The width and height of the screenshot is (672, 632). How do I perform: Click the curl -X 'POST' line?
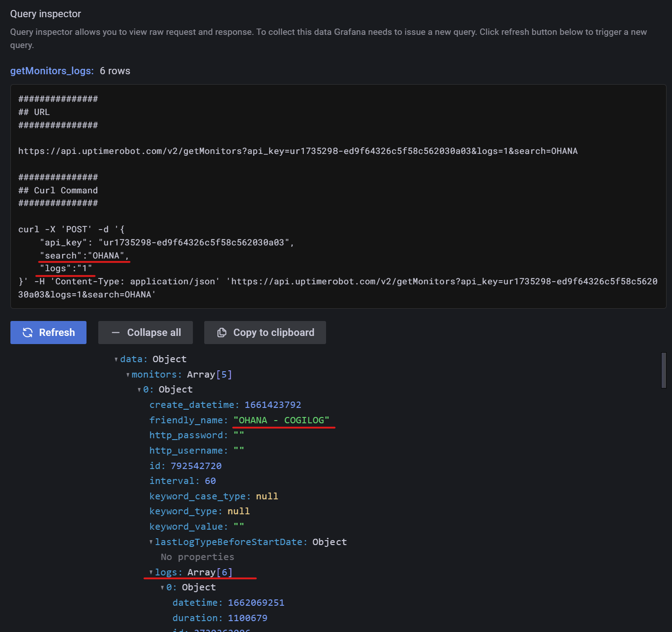point(72,230)
